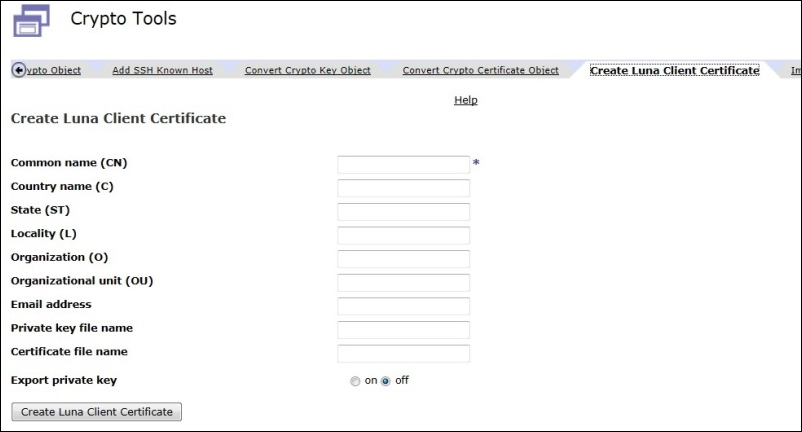Image resolution: width=802 pixels, height=432 pixels.
Task: Click the back arrow tab scroll icon
Action: point(18,70)
